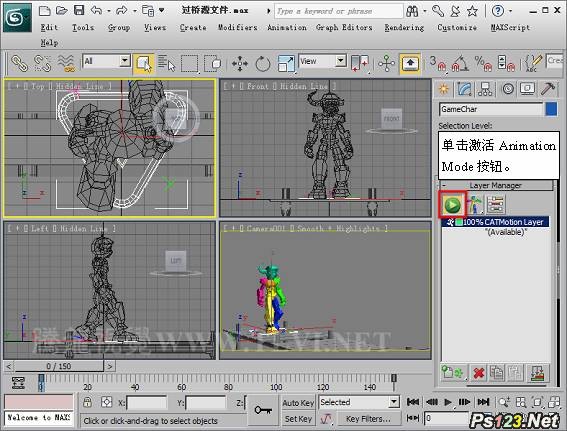The image size is (567, 431).
Task: Switch to the Modify command panel tab
Action: pos(464,89)
